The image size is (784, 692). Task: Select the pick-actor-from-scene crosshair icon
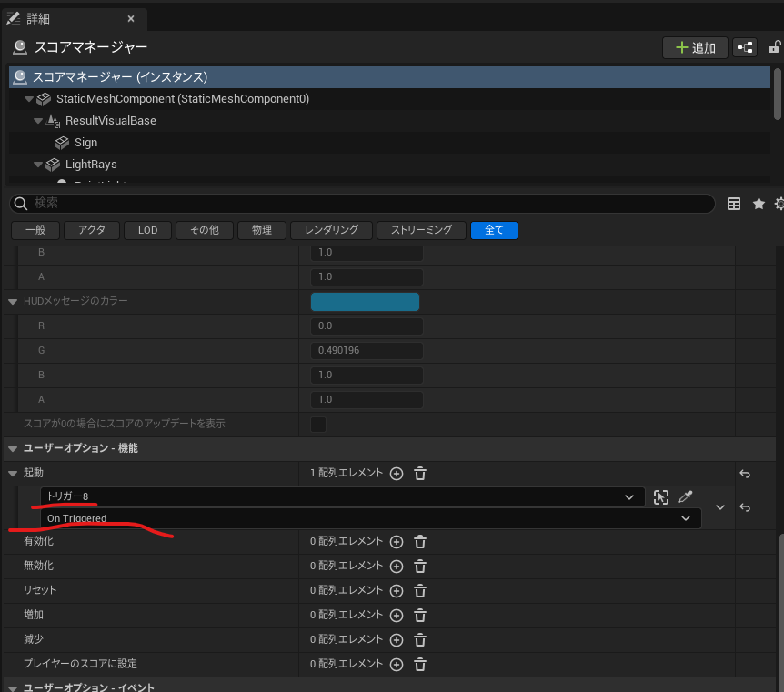(x=661, y=497)
